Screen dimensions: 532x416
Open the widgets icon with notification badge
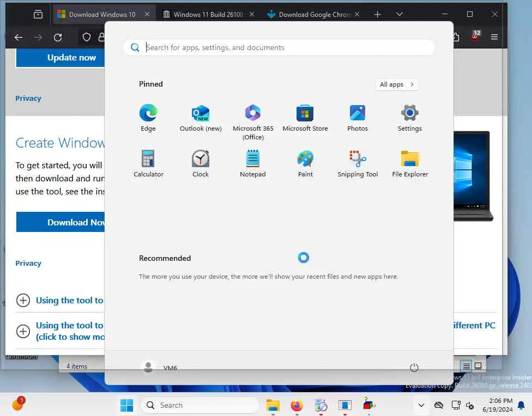(x=18, y=404)
